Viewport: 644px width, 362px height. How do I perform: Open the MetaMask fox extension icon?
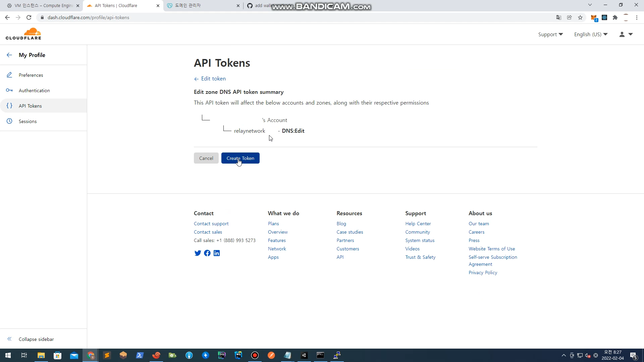point(594,17)
